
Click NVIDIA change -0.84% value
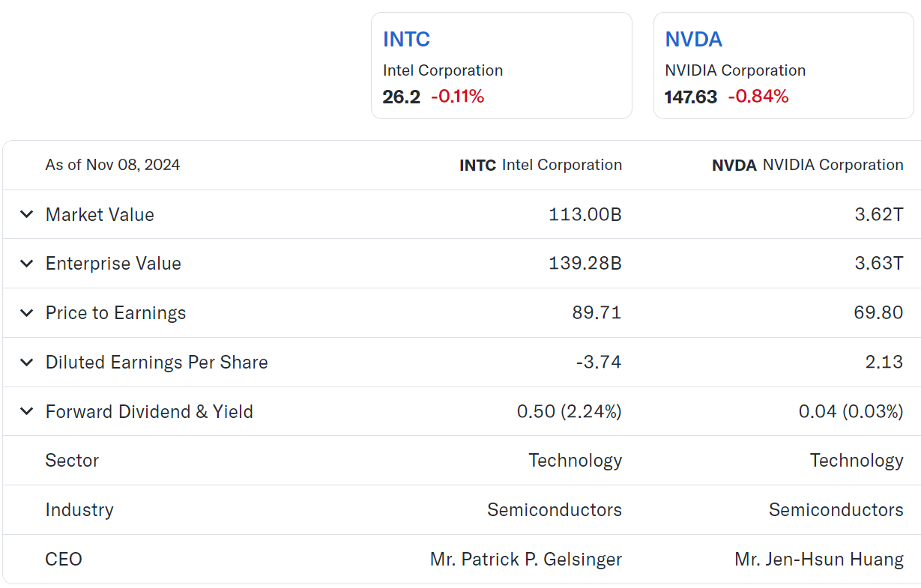pyautogui.click(x=758, y=97)
